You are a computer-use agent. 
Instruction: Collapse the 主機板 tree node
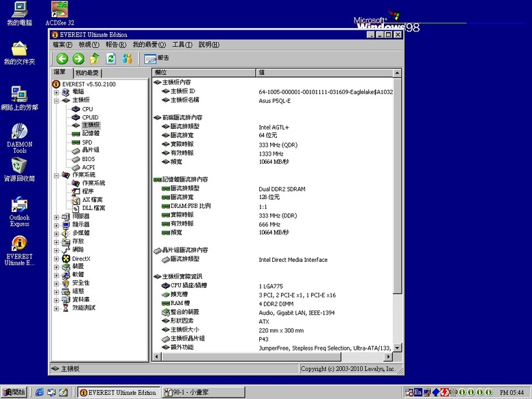coord(57,101)
